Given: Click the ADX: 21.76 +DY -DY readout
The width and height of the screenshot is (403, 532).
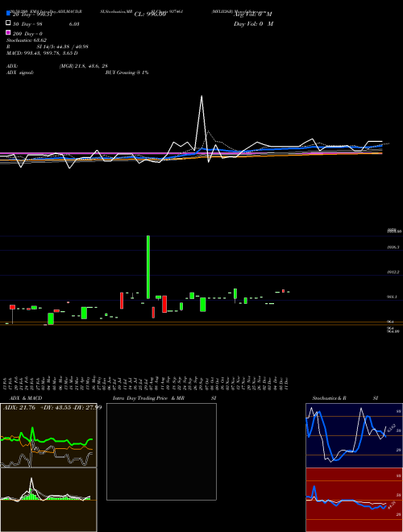Looking at the screenshot, I should click(52, 408).
